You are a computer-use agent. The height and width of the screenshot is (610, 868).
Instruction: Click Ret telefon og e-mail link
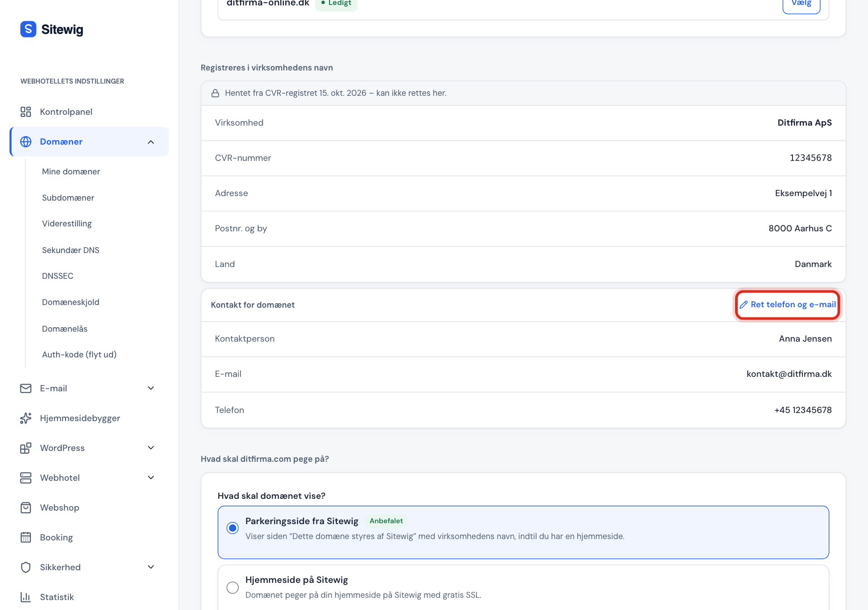(x=788, y=305)
